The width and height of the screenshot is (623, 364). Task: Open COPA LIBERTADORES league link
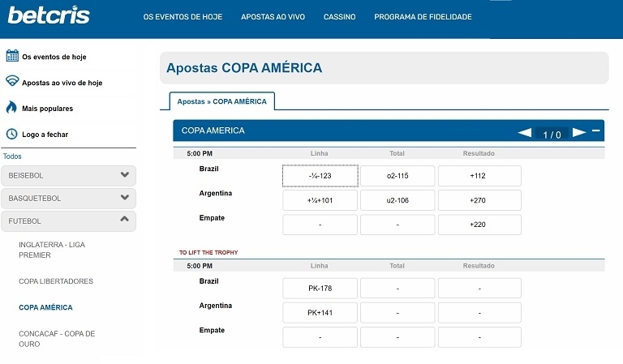tap(56, 281)
